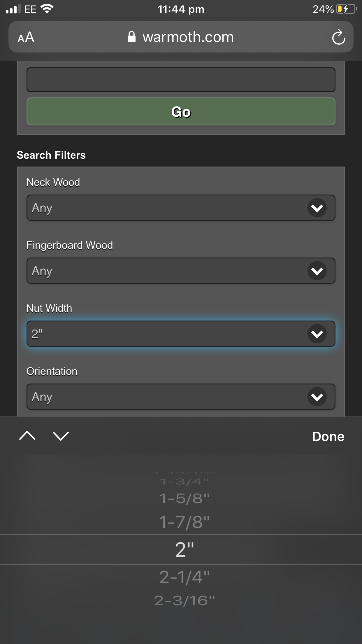This screenshot has height=644, width=362.
Task: Tap the warmoth.com address bar
Action: pos(188,37)
